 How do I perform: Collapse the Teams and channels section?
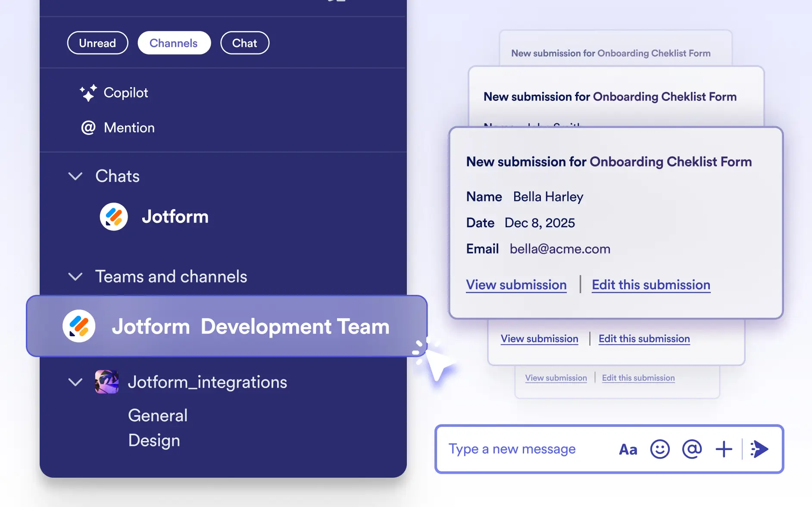pyautogui.click(x=75, y=277)
